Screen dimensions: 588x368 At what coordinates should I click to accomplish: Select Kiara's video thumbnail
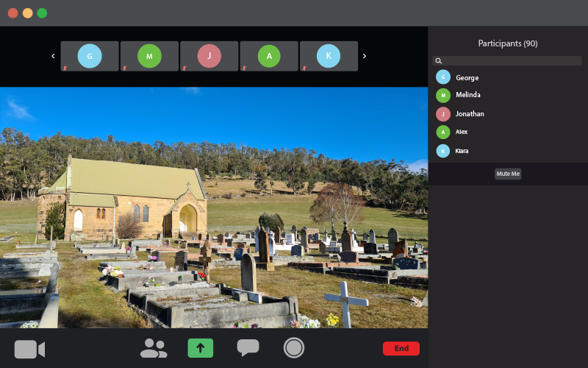click(x=329, y=57)
